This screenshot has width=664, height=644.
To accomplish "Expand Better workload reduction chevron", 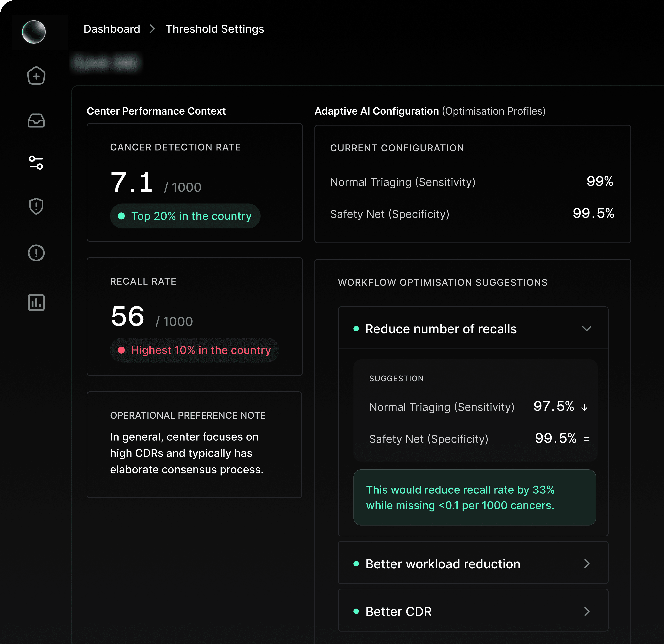I will tap(587, 563).
